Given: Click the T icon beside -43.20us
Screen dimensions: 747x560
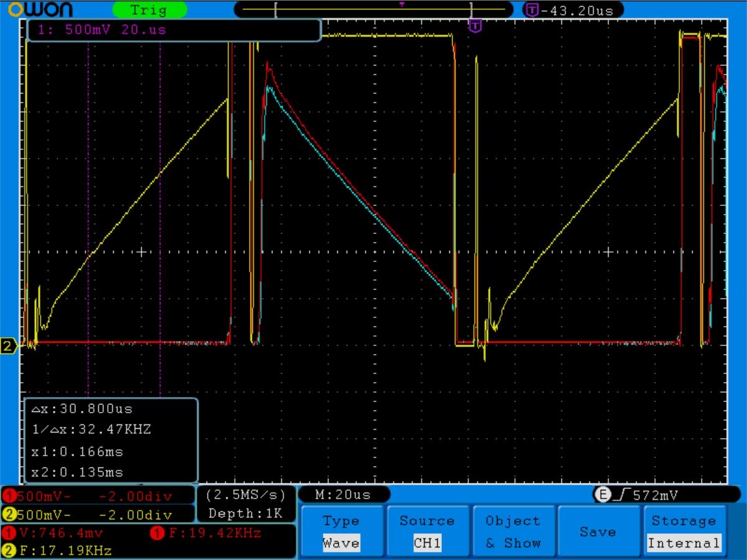Looking at the screenshot, I should [532, 10].
